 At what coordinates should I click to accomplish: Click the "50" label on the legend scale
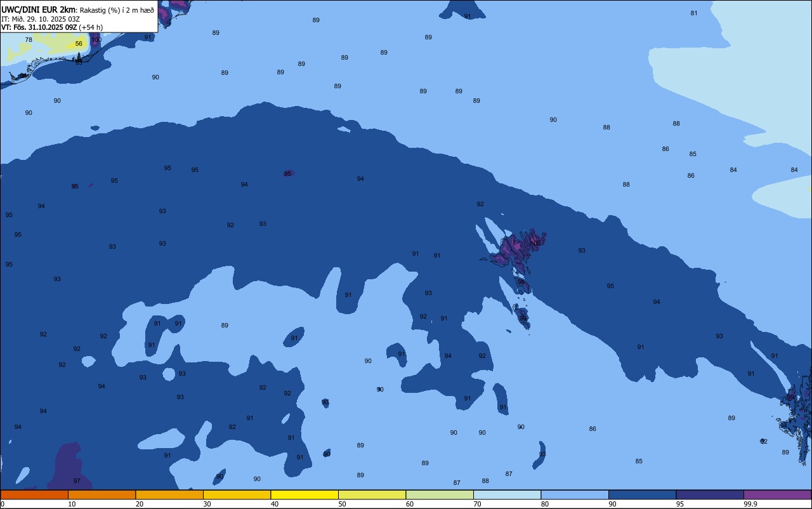[342, 504]
